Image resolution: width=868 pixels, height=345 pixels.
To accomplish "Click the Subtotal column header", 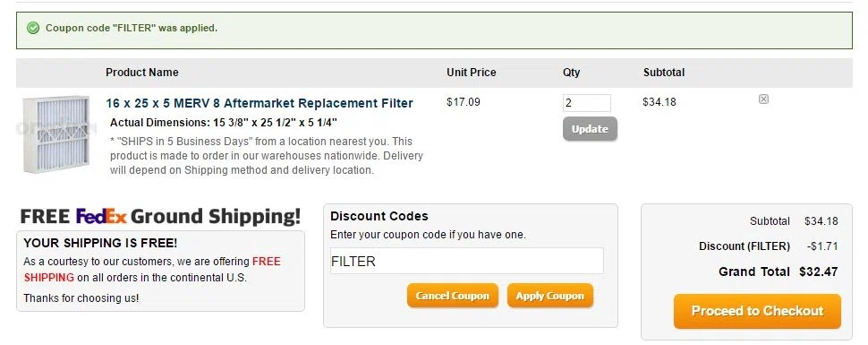I will (664, 73).
